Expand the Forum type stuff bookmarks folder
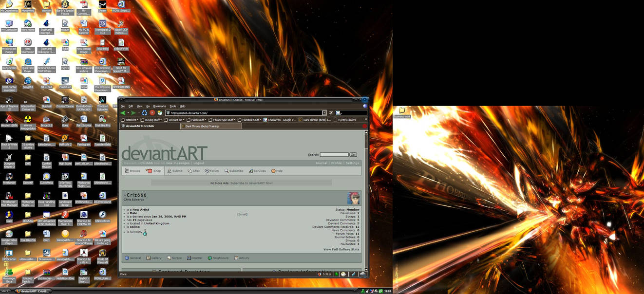Image resolution: width=644 pixels, height=294 pixels. point(222,120)
